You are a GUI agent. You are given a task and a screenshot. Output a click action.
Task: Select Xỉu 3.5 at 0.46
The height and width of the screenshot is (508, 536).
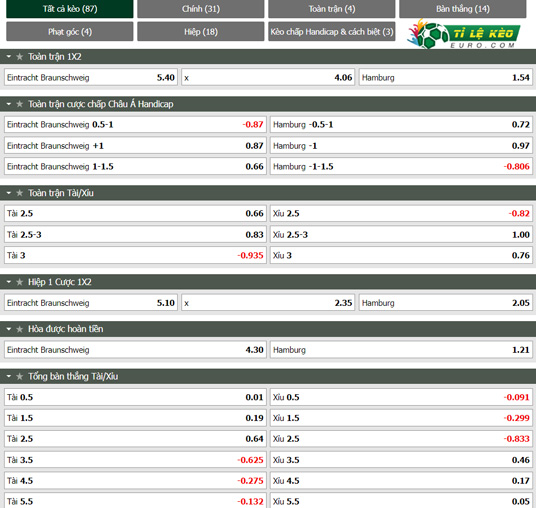pyautogui.click(x=401, y=460)
